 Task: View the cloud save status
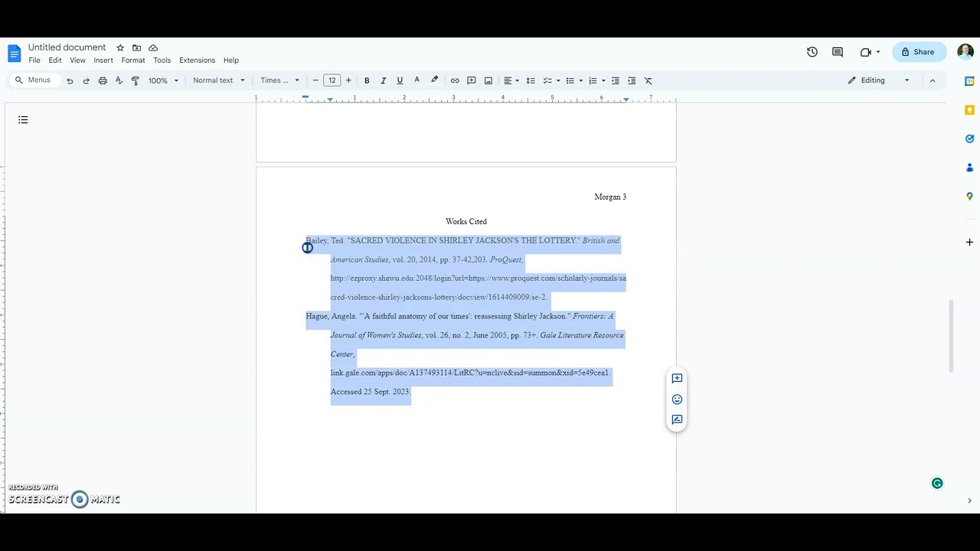[153, 47]
